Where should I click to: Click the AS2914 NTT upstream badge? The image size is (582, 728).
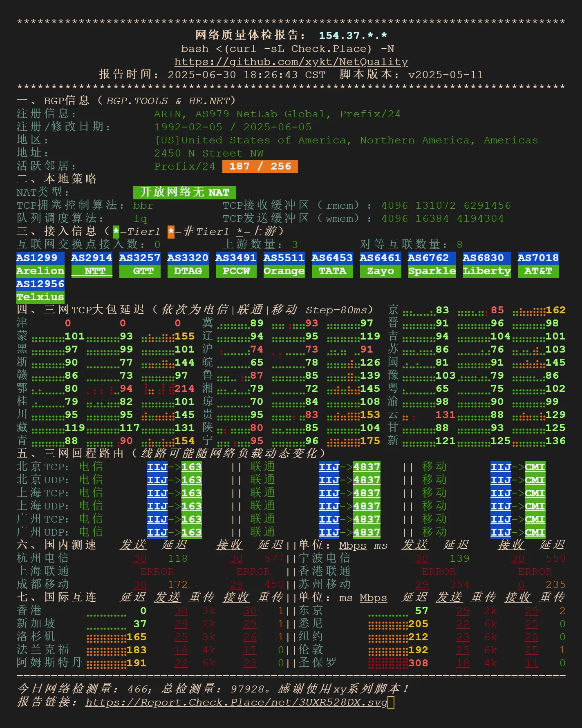[x=92, y=264]
